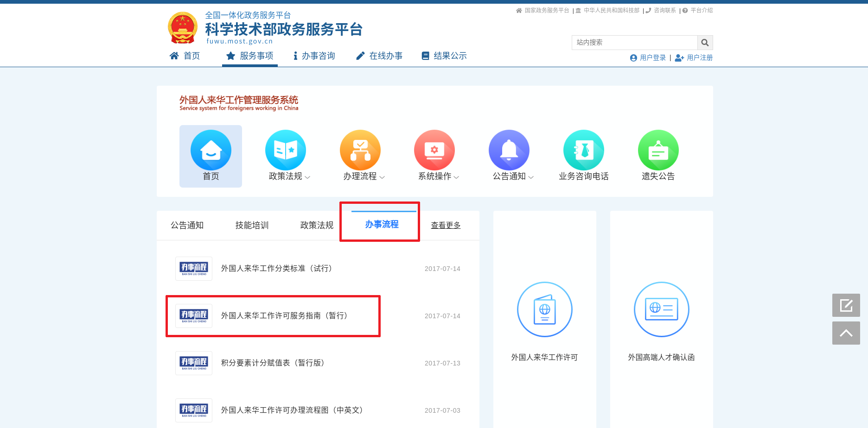
Task: Open 在线办事 in the navigation bar
Action: click(x=379, y=56)
